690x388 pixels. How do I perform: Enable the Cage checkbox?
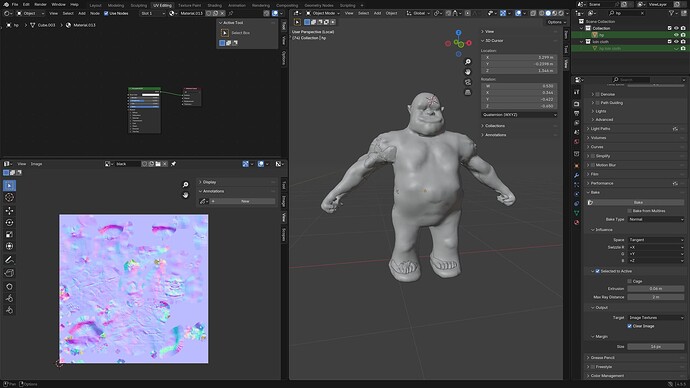630,281
